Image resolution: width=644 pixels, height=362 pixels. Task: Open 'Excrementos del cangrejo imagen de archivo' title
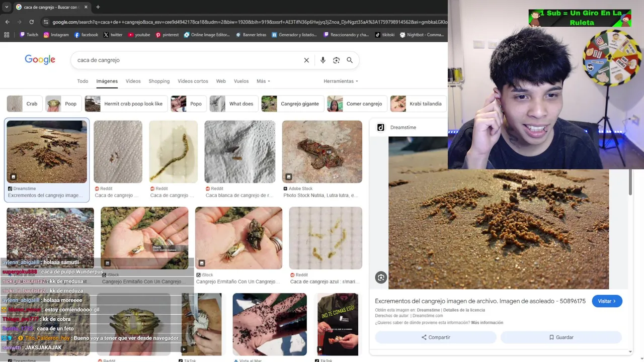[480, 301]
